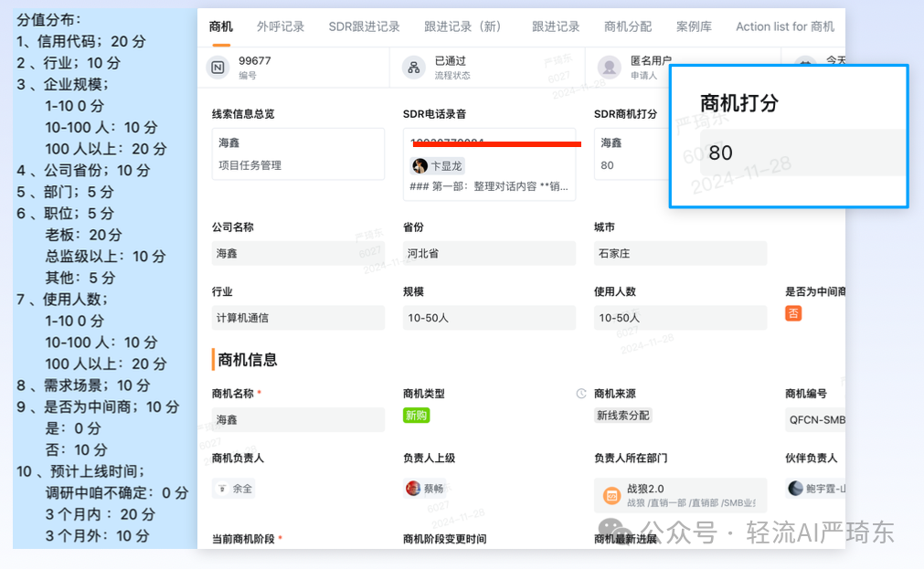
Task: Select the 跟进记录（新）tab
Action: coord(465,26)
